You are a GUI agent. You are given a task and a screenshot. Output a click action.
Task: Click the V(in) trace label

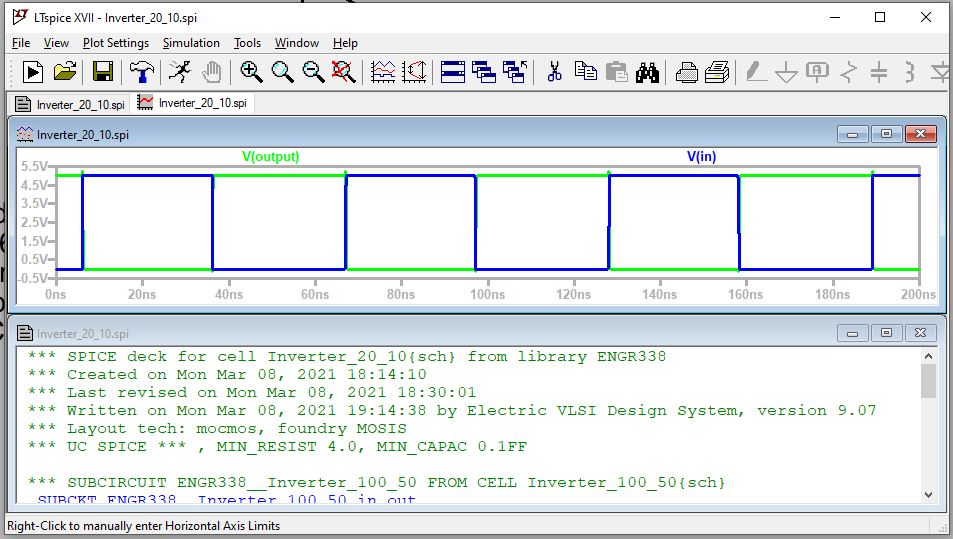click(x=701, y=157)
